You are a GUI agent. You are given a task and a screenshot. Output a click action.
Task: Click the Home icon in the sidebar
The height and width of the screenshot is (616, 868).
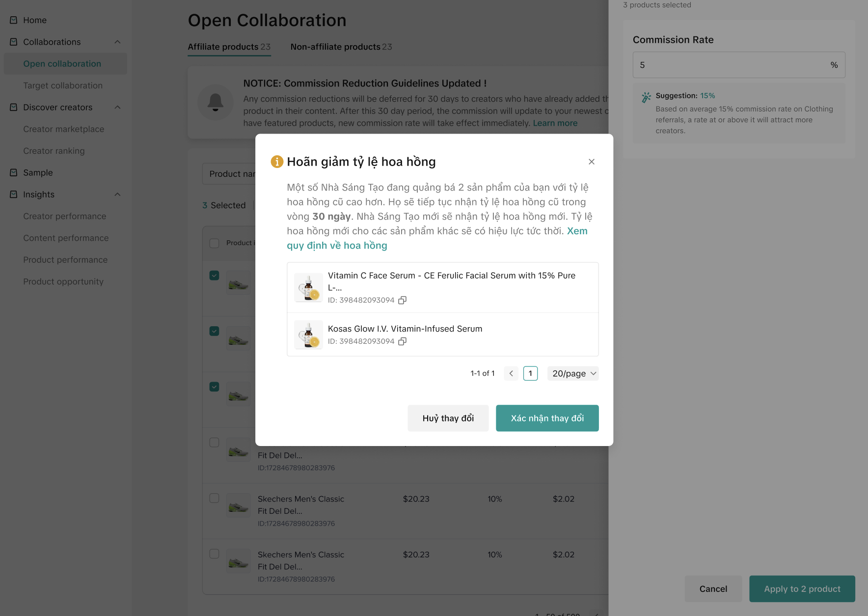pyautogui.click(x=14, y=20)
